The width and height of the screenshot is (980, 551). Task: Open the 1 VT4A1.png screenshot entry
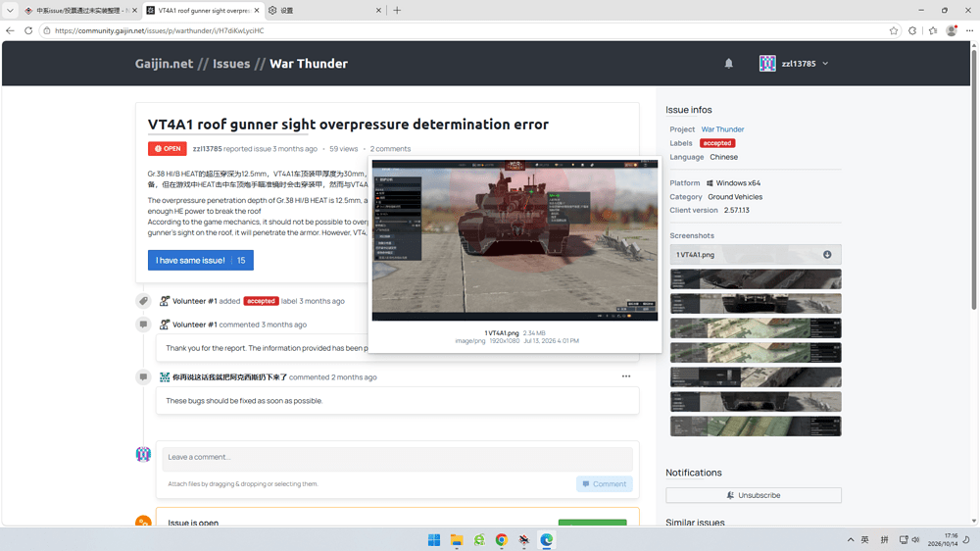[x=755, y=255]
